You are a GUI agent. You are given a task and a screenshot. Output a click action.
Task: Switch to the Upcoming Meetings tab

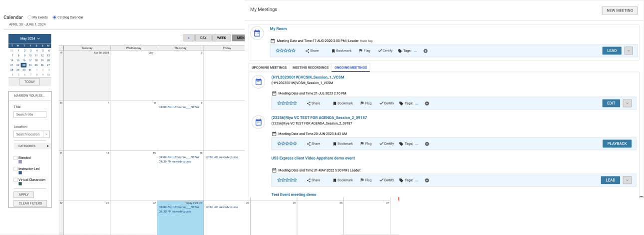pos(269,67)
